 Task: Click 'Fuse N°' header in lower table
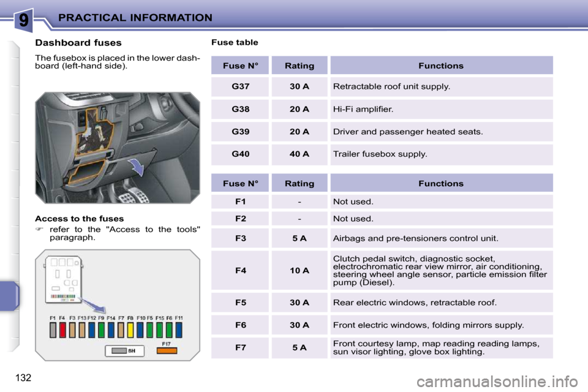point(240,183)
